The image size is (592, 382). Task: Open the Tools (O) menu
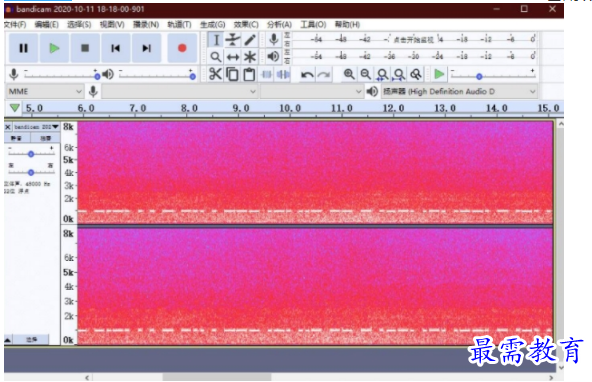click(x=313, y=25)
